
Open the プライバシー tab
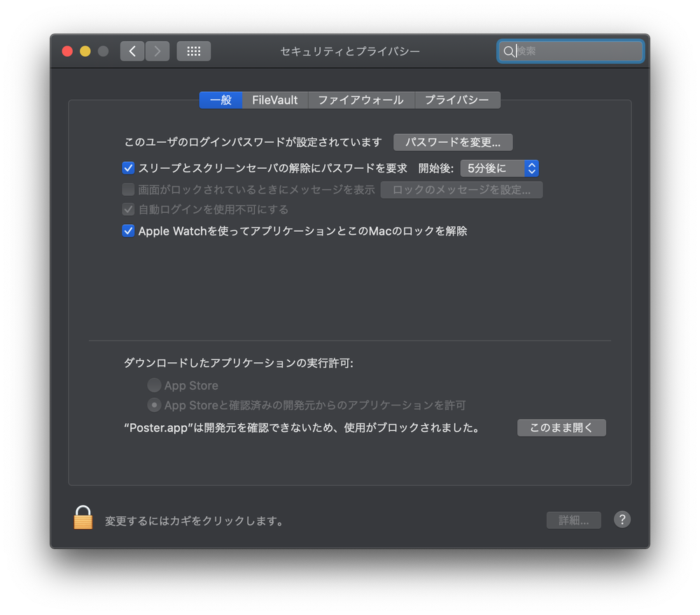pos(457,100)
